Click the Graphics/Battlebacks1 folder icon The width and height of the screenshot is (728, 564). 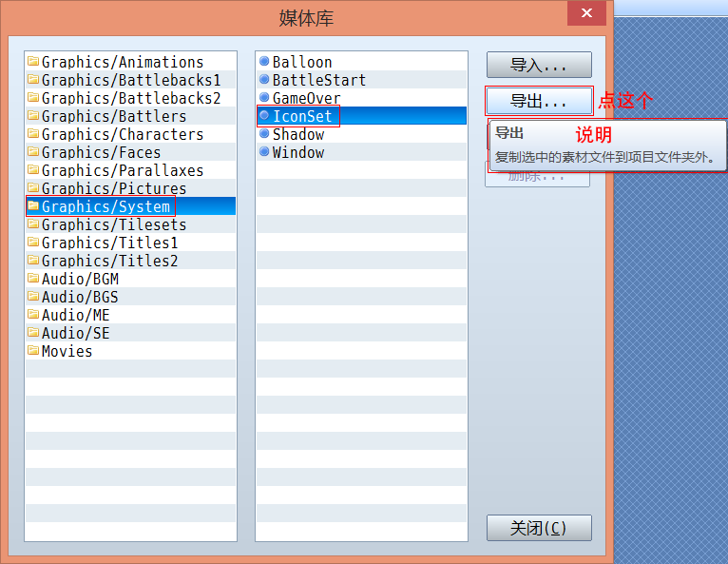pos(33,80)
